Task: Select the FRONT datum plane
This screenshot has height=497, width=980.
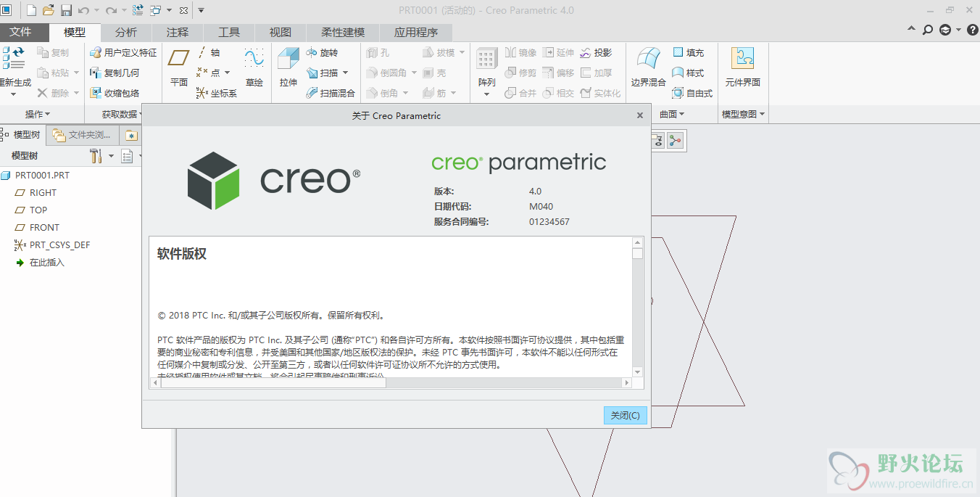Action: tap(38, 227)
